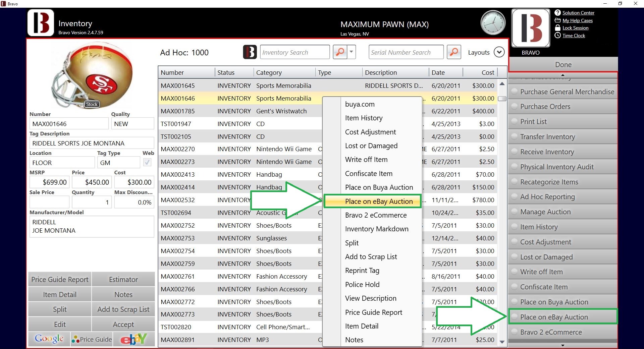The image size is (644, 349).
Task: Toggle the Web checkbox
Action: 147,162
